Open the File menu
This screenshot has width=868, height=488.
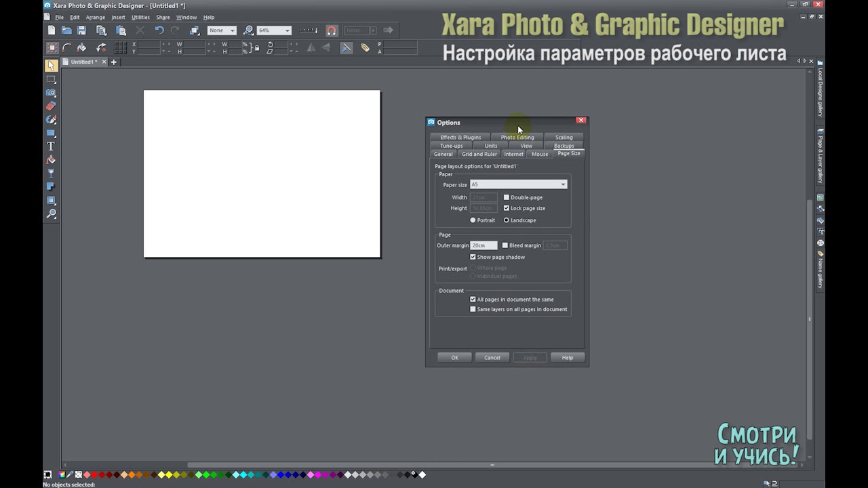coord(59,18)
